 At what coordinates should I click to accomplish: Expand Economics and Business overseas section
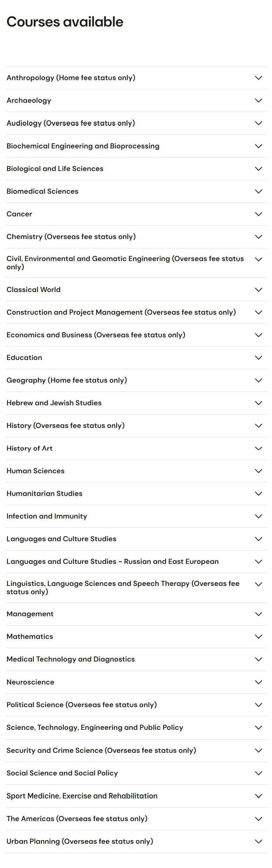point(136,335)
